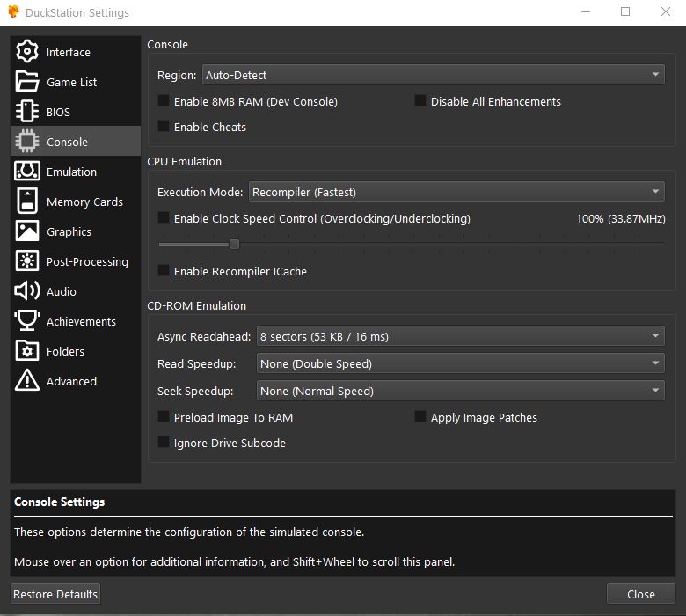
Task: Expand Execution Mode Recompiler dropdown
Action: click(x=456, y=192)
